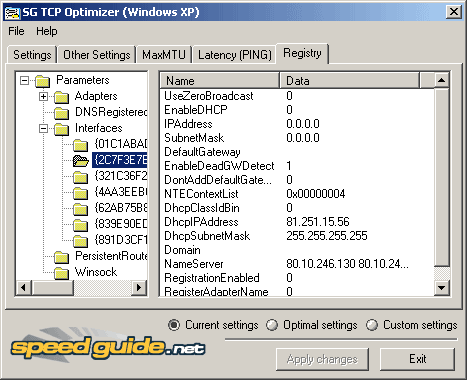Click the Adapters folder icon
The image size is (467, 380).
click(x=62, y=97)
